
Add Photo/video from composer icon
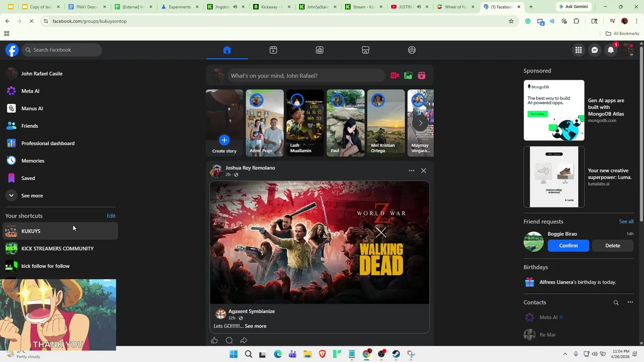408,75
